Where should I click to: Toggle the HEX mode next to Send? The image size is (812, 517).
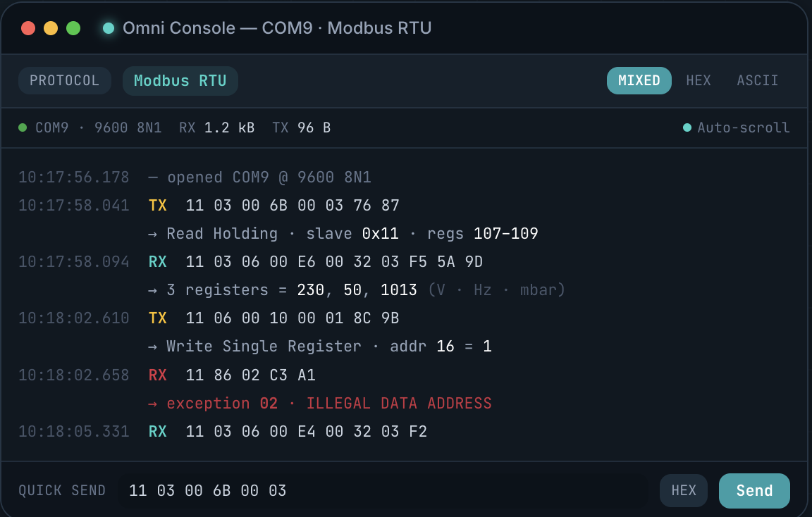[x=684, y=491]
